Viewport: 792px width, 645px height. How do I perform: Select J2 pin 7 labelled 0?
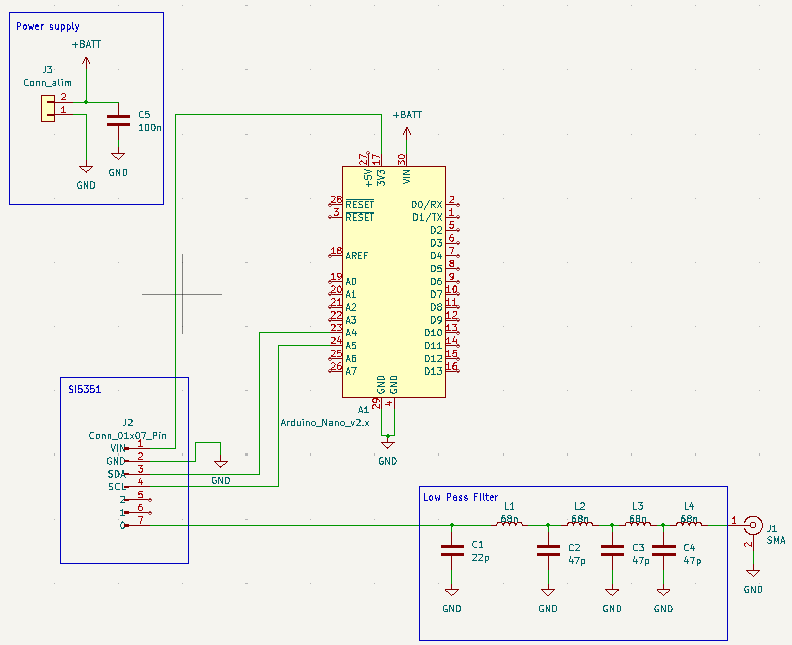point(136,525)
